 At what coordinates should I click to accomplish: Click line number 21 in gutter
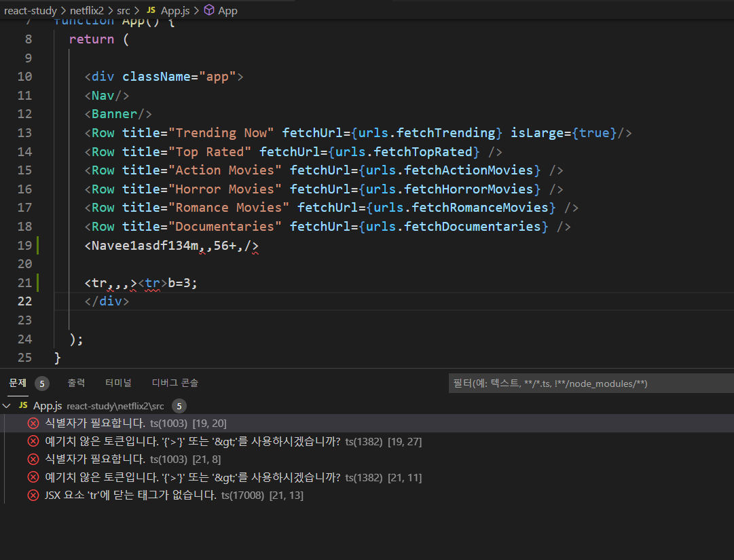point(24,282)
